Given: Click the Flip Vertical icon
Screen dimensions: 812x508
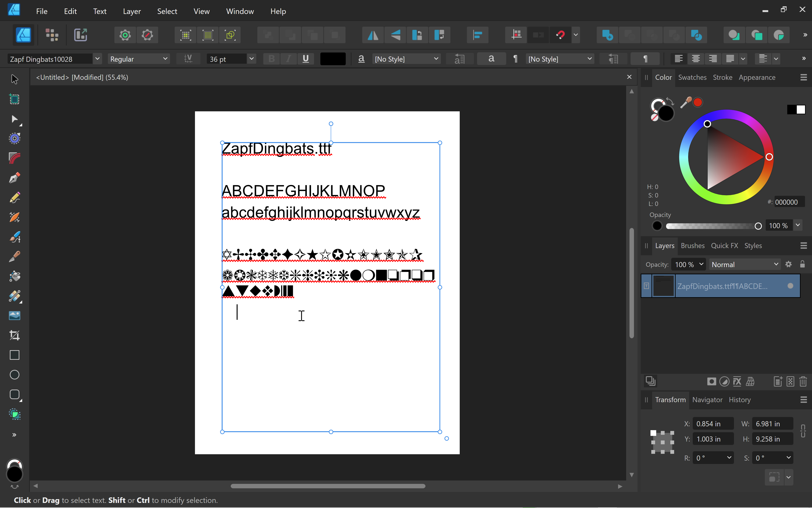Looking at the screenshot, I should 395,35.
